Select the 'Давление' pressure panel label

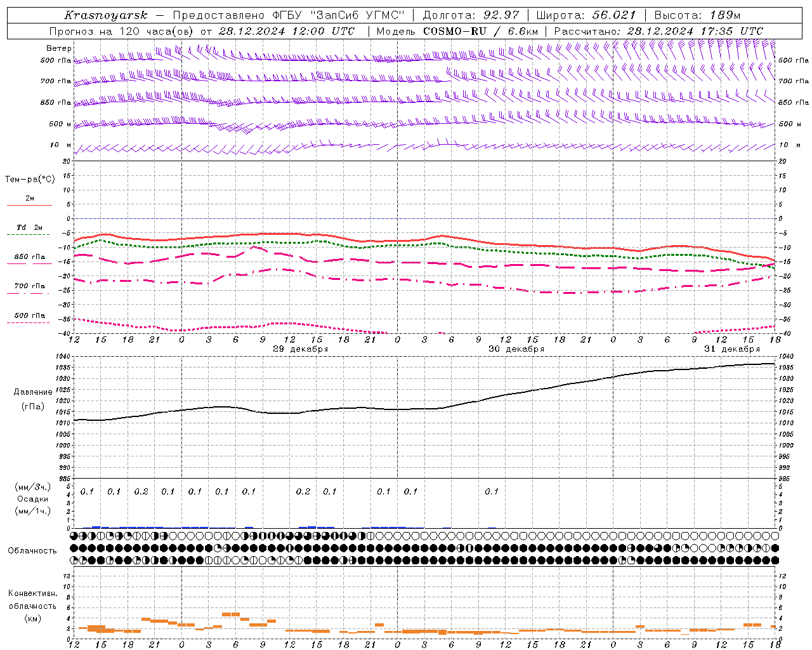click(33, 392)
